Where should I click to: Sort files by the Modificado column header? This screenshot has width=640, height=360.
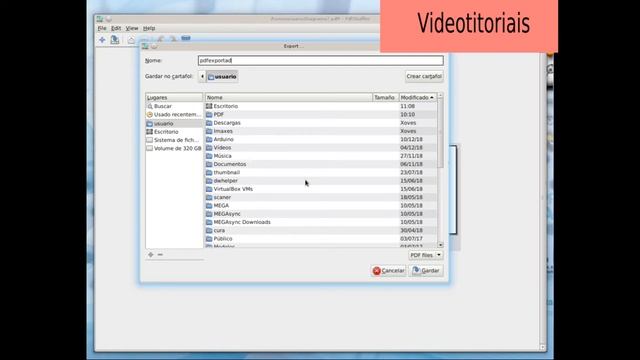pos(417,98)
